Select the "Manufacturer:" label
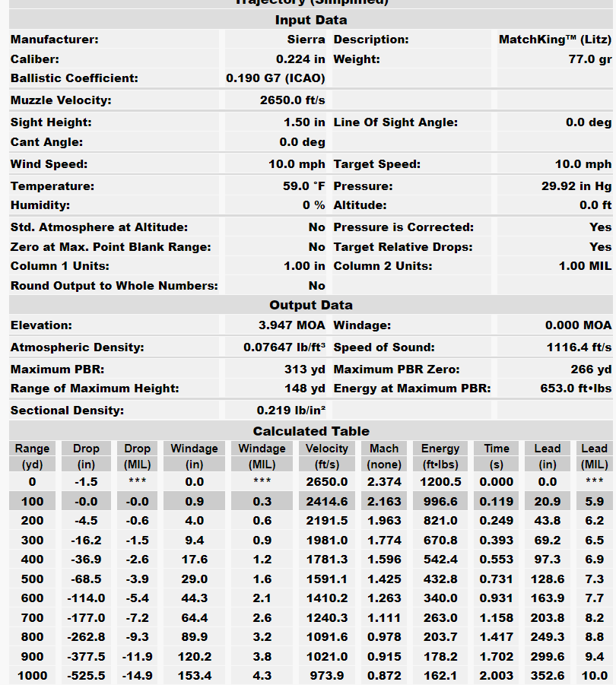This screenshot has height=685, width=616. [x=55, y=40]
